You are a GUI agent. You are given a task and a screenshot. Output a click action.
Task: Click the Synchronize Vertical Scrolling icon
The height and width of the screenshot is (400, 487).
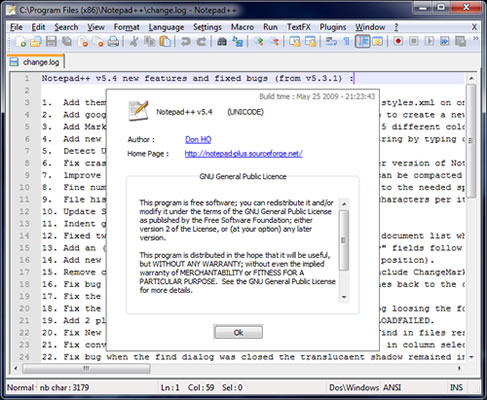(295, 42)
